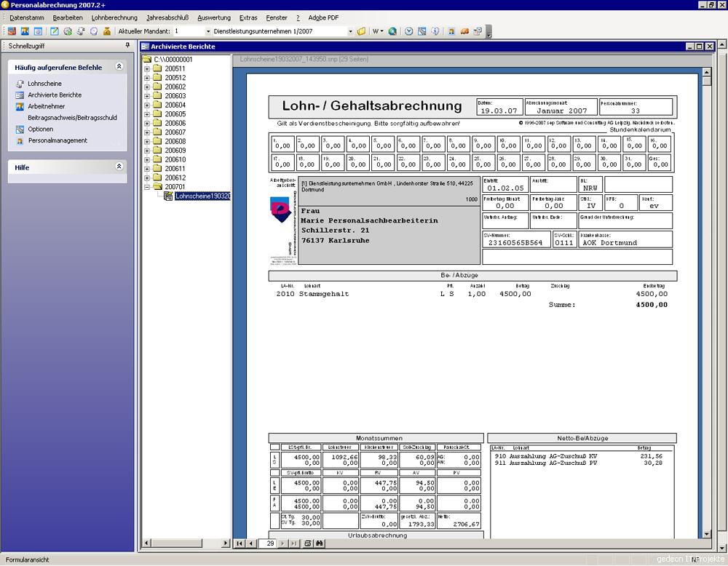The width and height of the screenshot is (728, 566).
Task: Click the red book icon in the toolbar
Action: [12, 31]
